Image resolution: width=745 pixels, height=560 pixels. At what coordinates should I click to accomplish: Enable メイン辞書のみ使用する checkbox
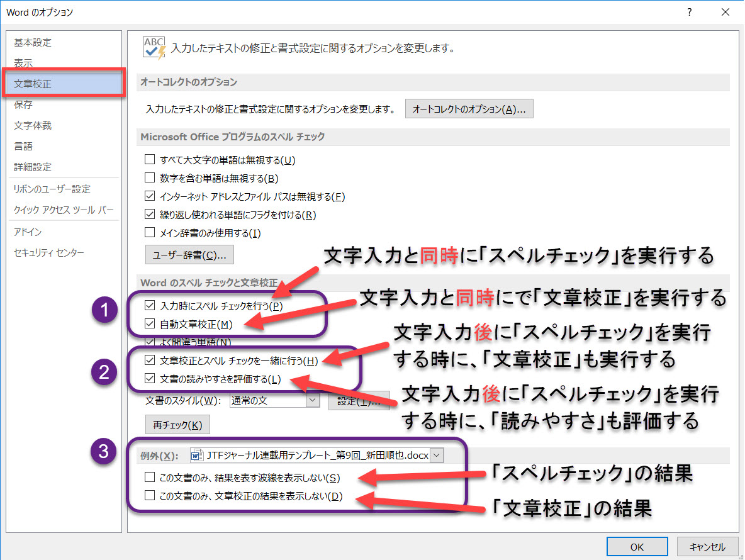tap(150, 233)
